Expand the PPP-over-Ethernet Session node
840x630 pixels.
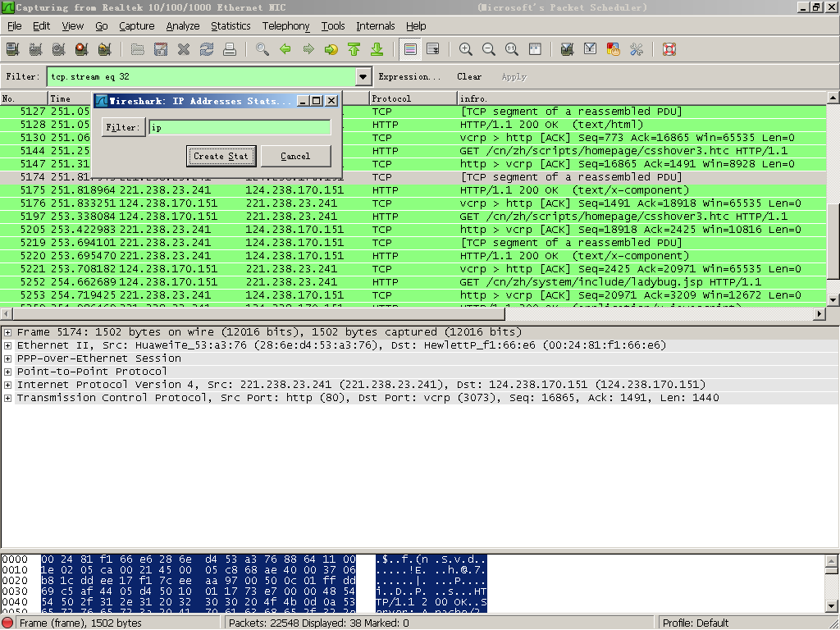coord(7,358)
